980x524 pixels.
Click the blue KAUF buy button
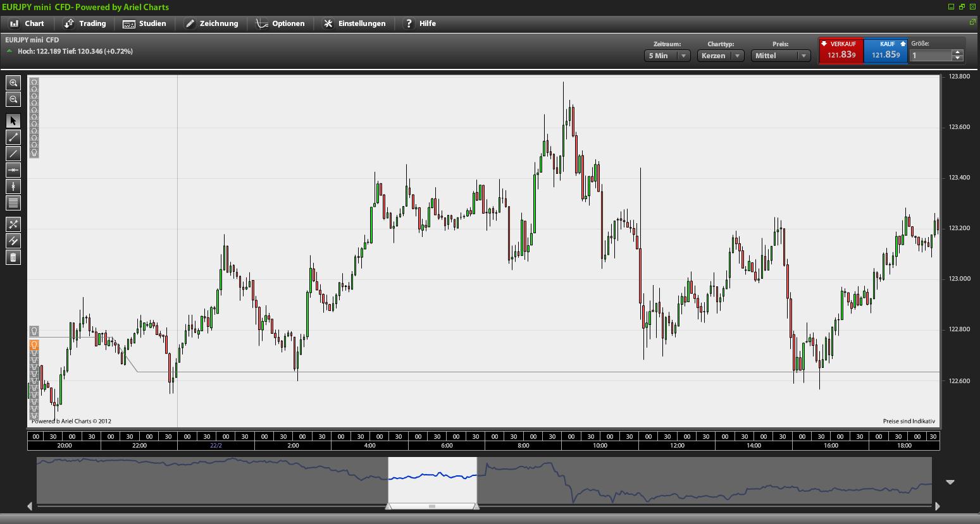(x=885, y=51)
